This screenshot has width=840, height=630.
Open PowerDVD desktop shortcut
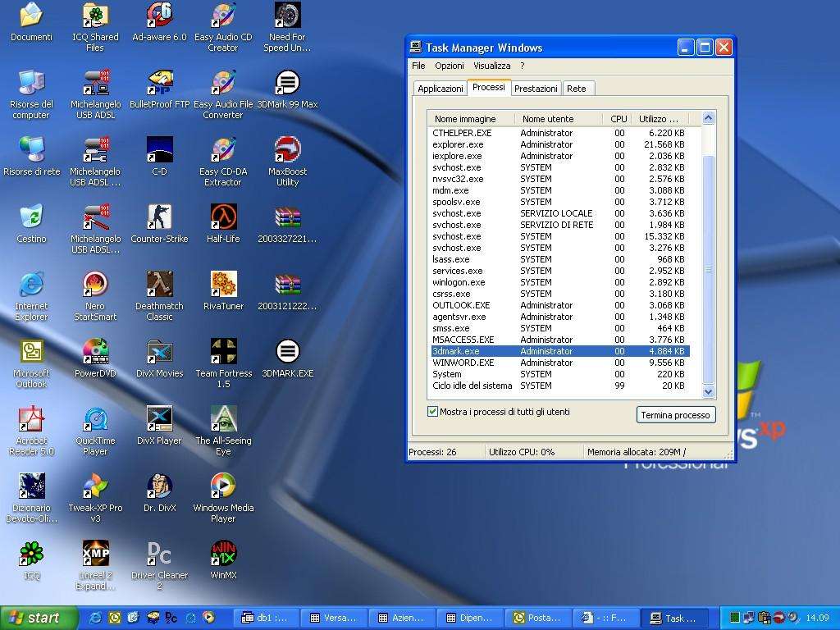coord(95,359)
